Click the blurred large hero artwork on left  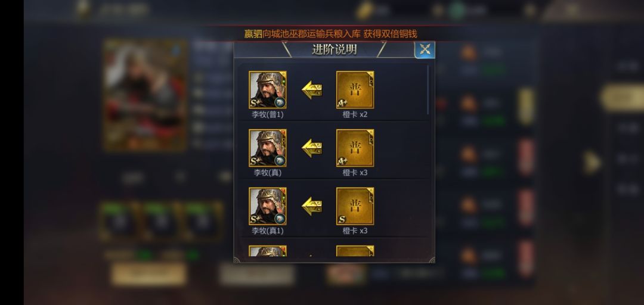click(x=145, y=95)
